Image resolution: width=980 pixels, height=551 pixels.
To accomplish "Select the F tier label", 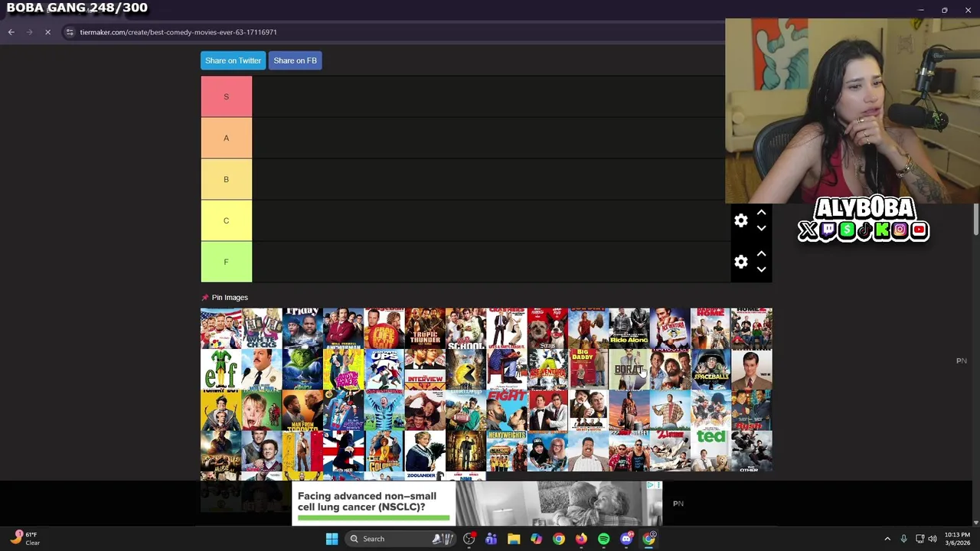I will point(226,262).
